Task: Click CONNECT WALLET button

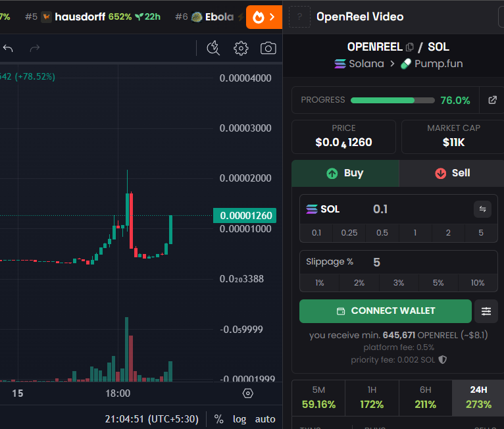Action: coord(386,311)
